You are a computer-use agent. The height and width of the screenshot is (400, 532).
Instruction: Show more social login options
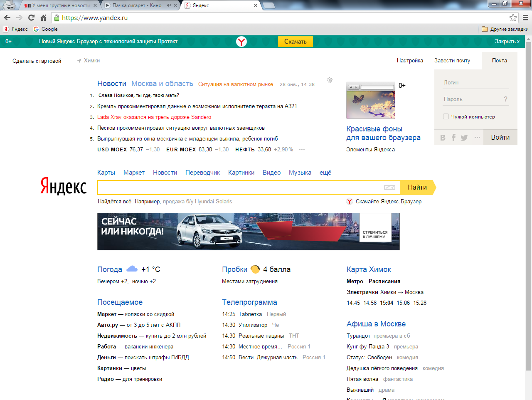[477, 137]
